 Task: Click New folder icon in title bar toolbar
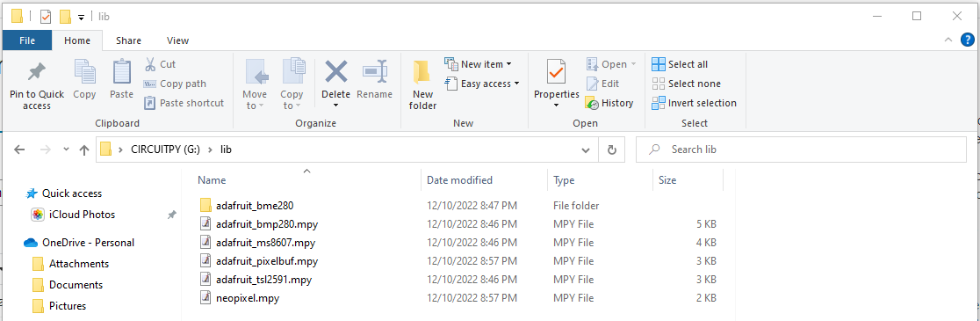65,17
